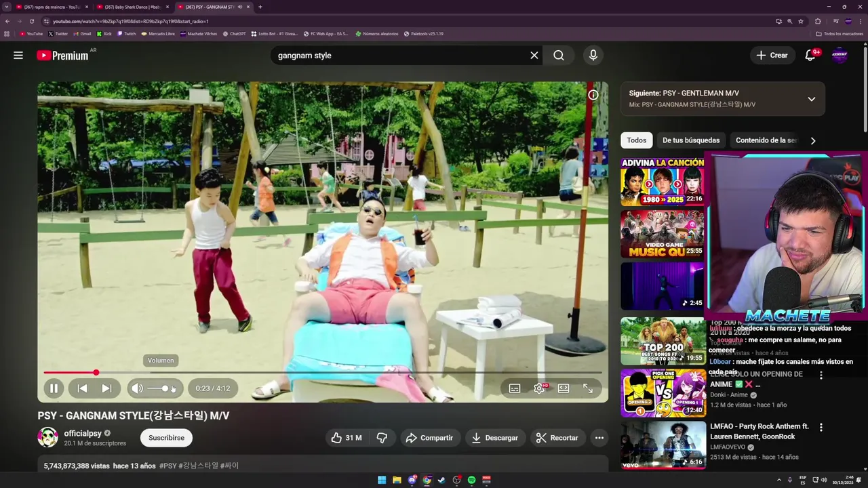Open Top 200 best songs thumbnail
868x488 pixels.
pos(663,341)
